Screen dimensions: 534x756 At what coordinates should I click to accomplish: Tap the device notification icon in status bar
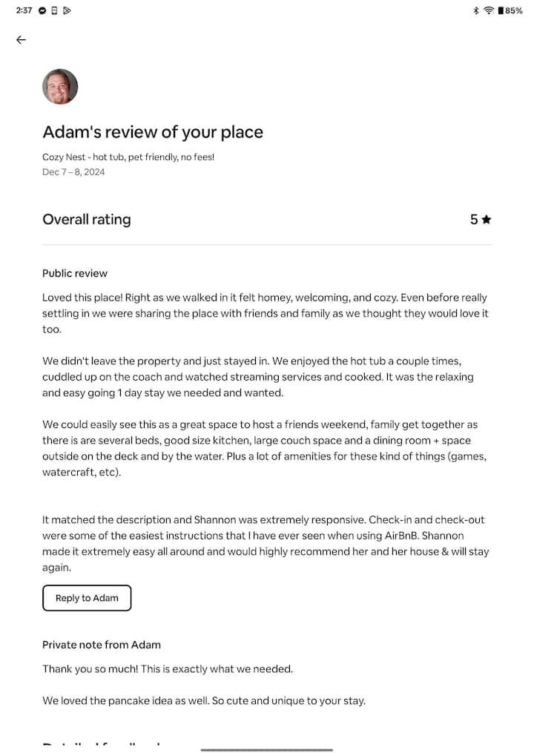54,10
